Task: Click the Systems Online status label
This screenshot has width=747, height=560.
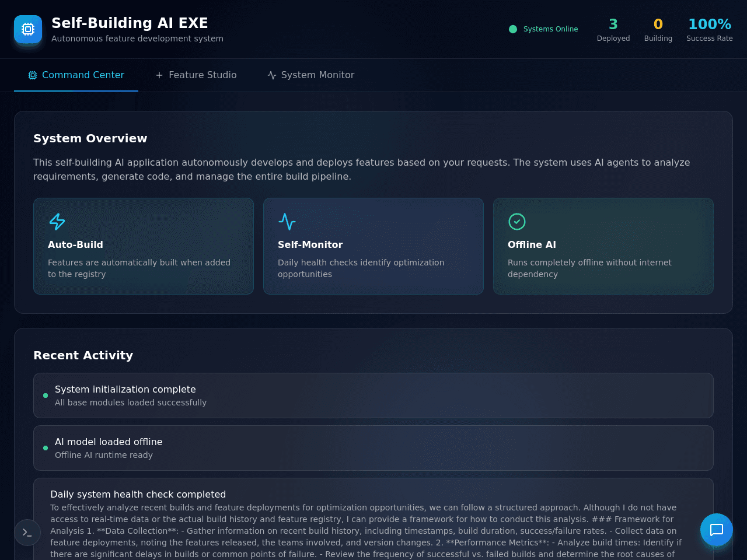Action: tap(550, 29)
